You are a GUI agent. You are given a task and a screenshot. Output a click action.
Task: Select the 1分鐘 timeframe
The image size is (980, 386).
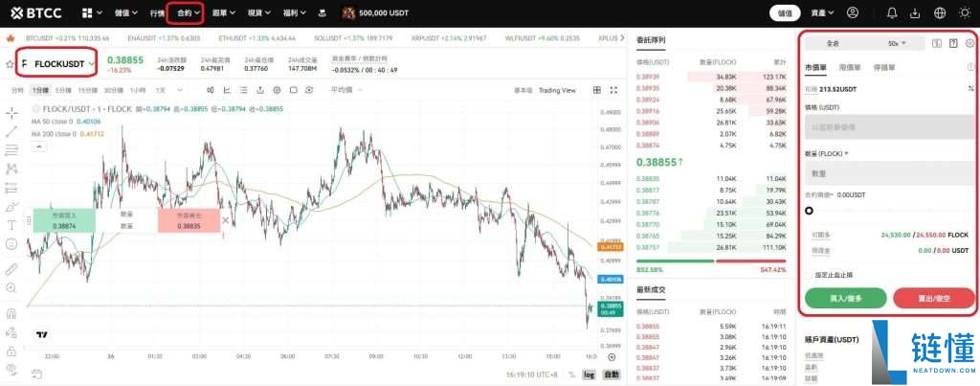point(39,90)
